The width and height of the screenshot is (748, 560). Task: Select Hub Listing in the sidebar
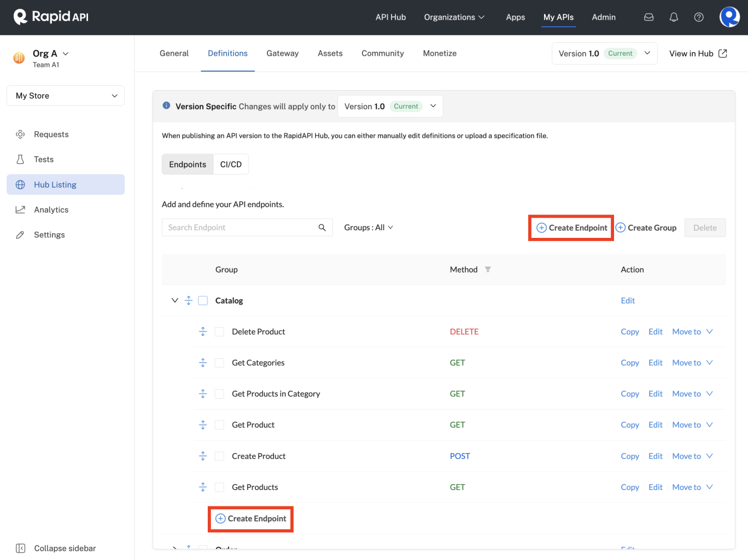(66, 185)
